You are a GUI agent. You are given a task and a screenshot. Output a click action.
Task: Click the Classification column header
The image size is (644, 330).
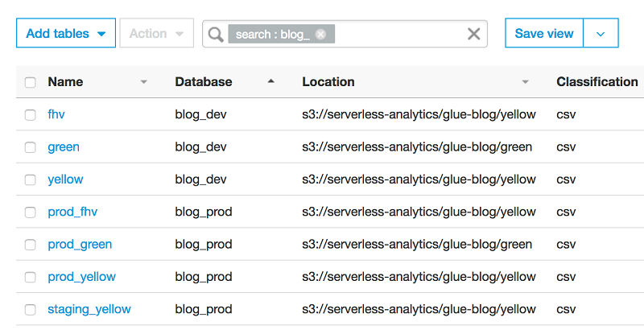(597, 81)
